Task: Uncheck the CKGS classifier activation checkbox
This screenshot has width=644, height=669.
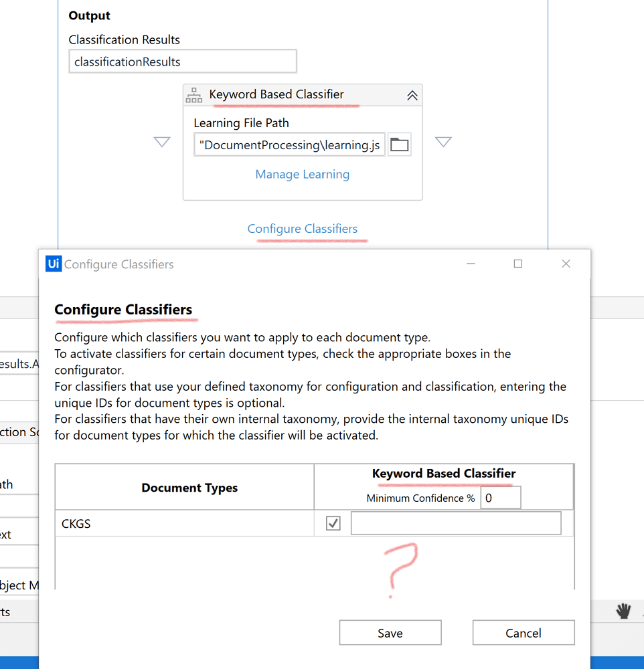Action: 333,523
